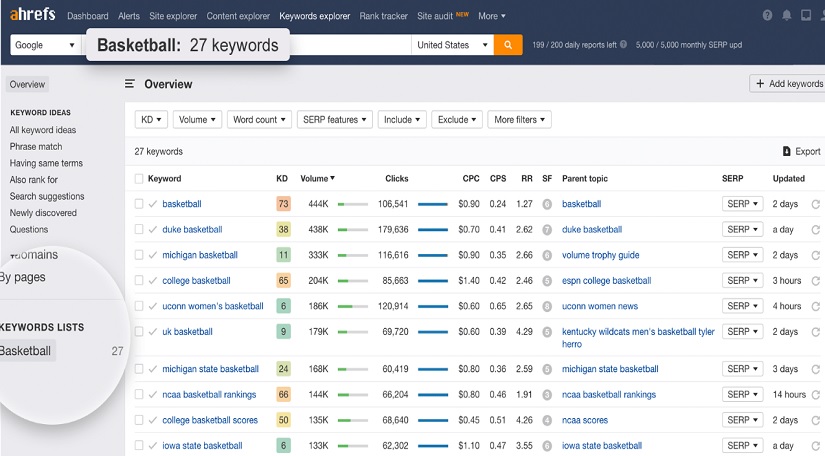Click SERP features badge for michigan basketball

(x=547, y=255)
